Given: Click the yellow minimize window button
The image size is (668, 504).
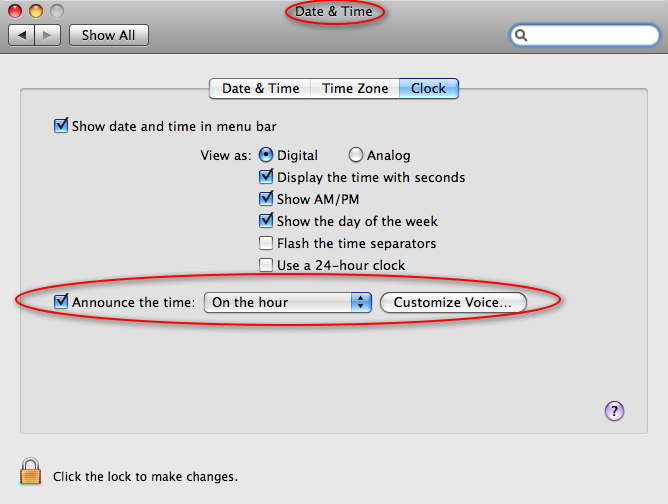Looking at the screenshot, I should click(36, 11).
